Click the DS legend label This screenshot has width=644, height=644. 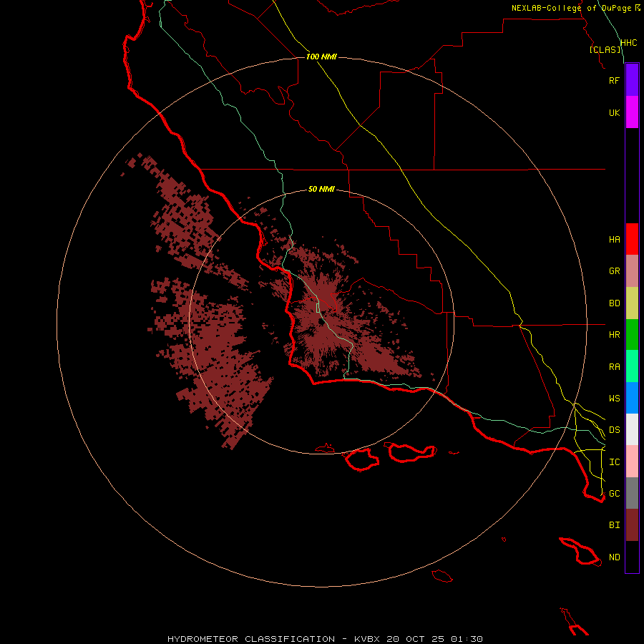(x=614, y=429)
